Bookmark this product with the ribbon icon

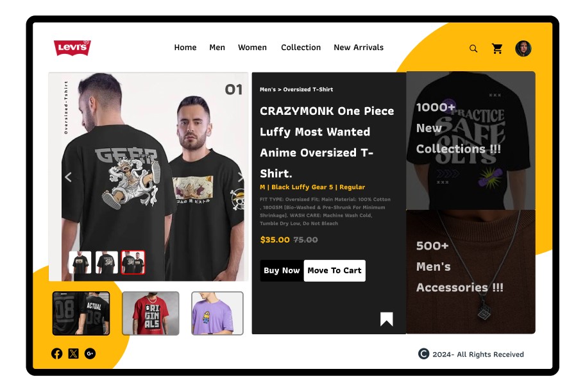(x=387, y=320)
